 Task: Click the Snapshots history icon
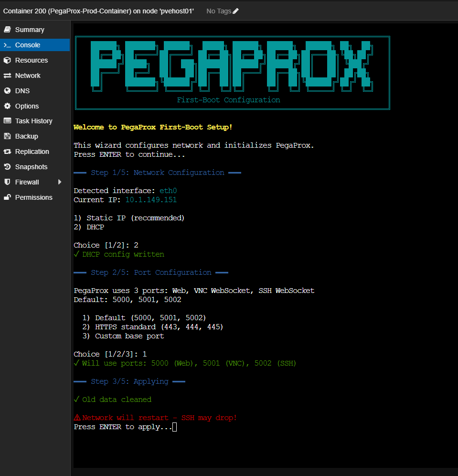tap(7, 167)
